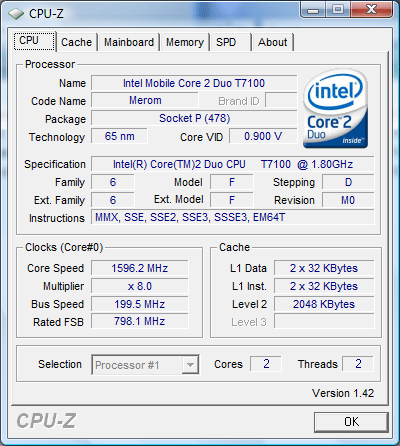400x446 pixels.
Task: Click the 'Clocks (Core#0)' group label
Action: click(64, 247)
